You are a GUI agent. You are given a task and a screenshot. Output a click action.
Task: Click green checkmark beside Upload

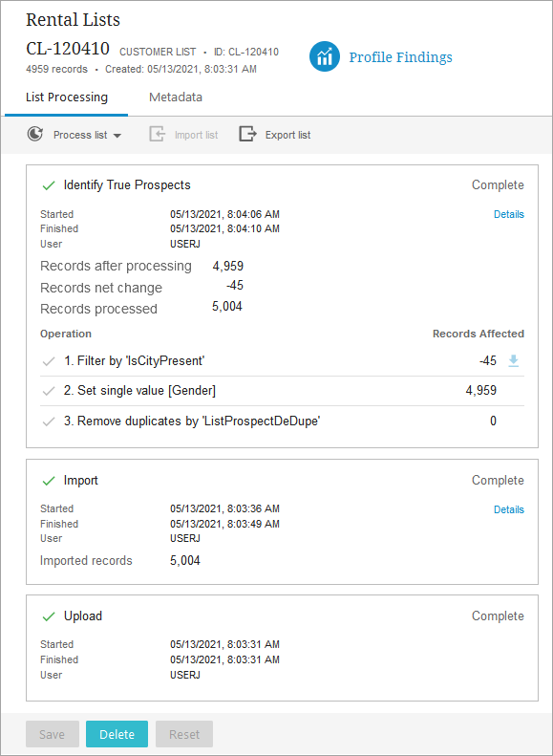tap(48, 616)
